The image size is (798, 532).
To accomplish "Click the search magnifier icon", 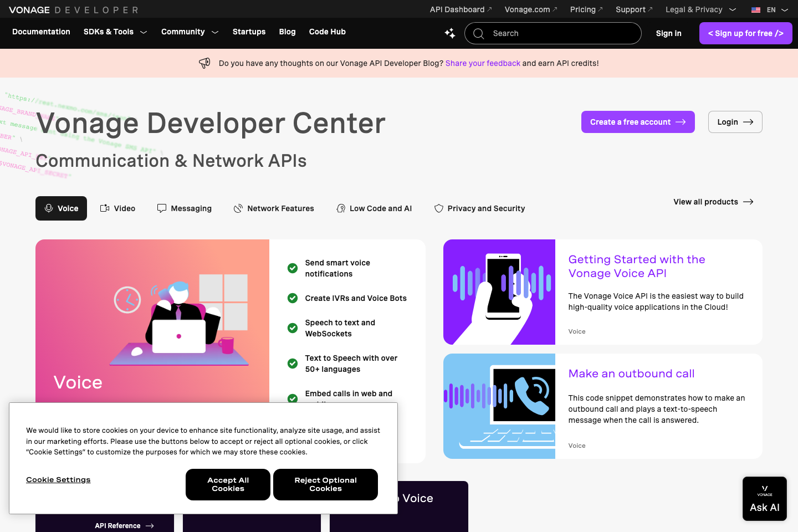I will [x=478, y=33].
